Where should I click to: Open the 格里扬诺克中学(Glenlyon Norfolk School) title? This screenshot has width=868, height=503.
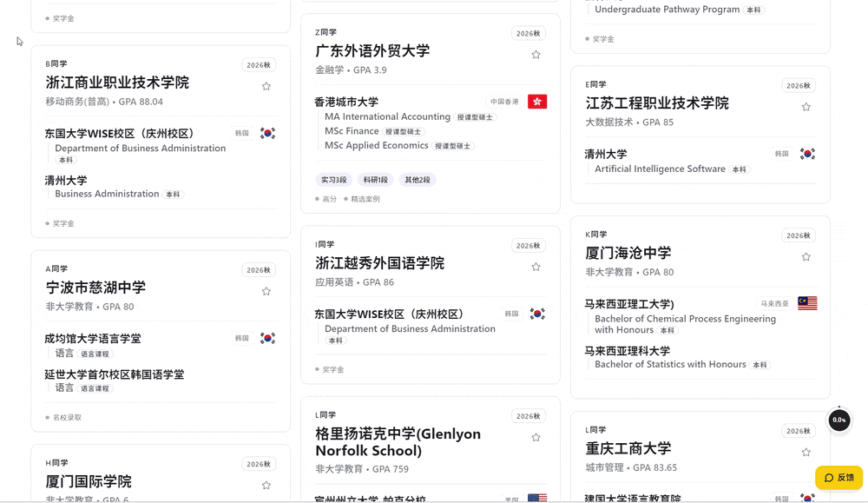[x=398, y=442]
